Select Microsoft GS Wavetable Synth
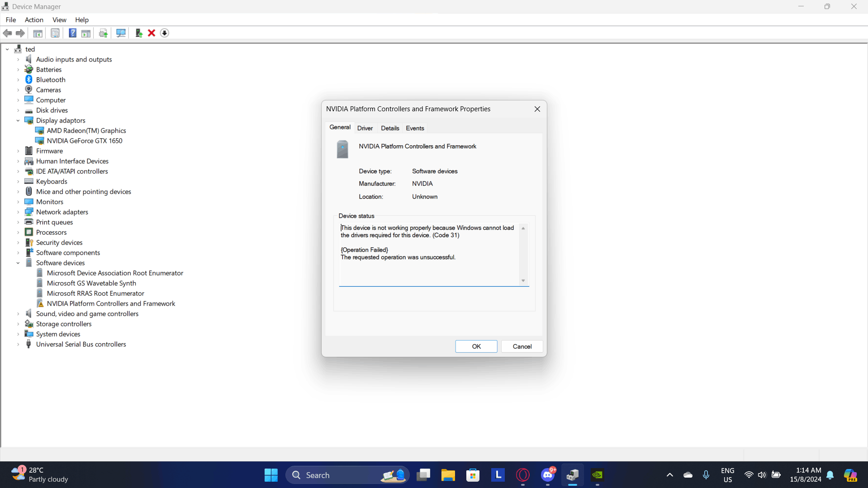Screen dimensions: 868x488 tap(91, 283)
